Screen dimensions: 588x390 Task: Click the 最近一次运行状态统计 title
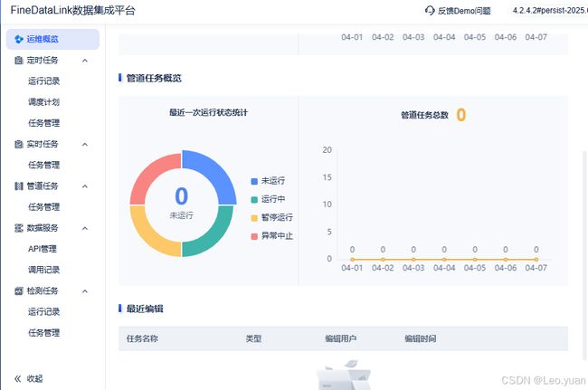coord(208,112)
